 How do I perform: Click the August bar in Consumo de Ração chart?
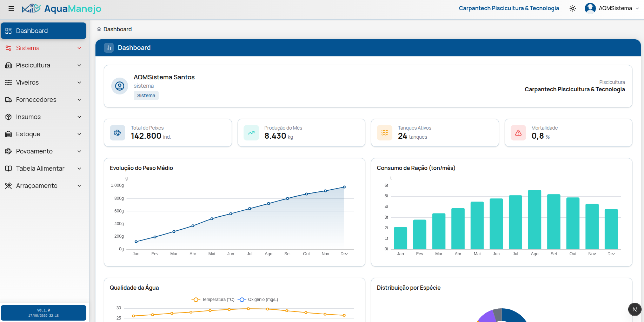[x=535, y=220]
